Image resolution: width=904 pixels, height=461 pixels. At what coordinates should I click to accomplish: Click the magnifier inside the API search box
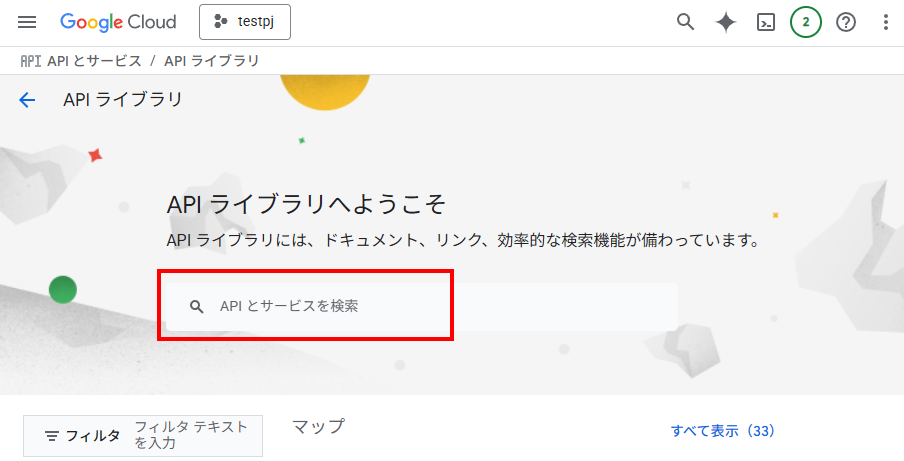[197, 307]
